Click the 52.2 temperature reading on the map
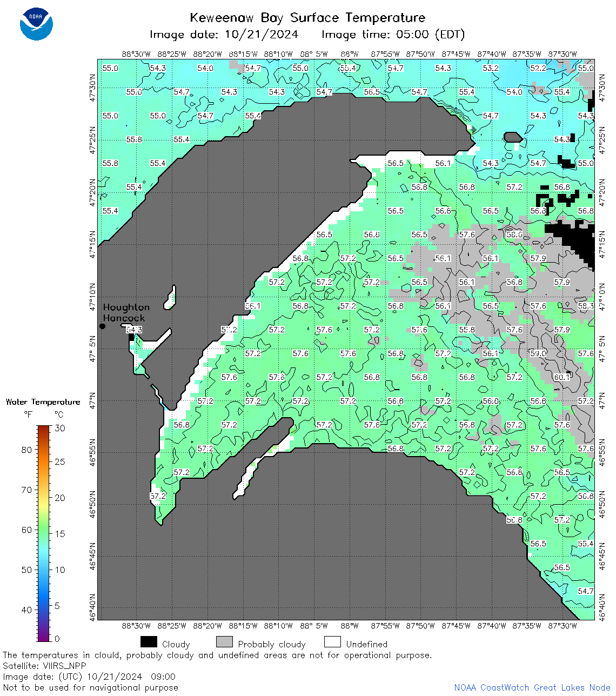Screen dimensions: 616x696 point(538,68)
